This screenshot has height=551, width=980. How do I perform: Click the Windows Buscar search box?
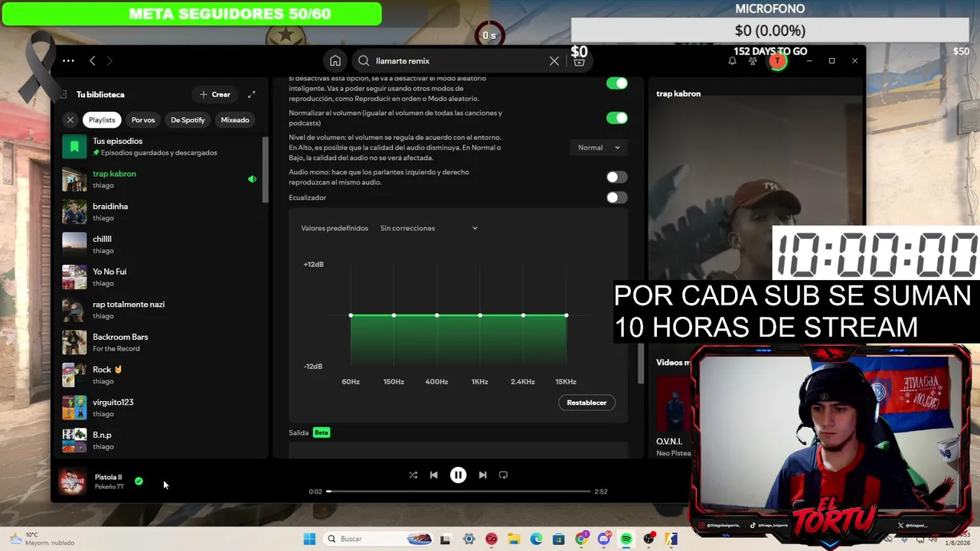(x=379, y=539)
